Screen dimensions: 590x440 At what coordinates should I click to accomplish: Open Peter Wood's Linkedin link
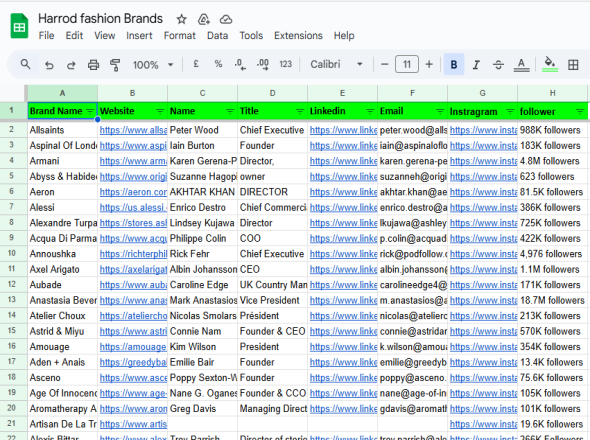pyautogui.click(x=343, y=130)
